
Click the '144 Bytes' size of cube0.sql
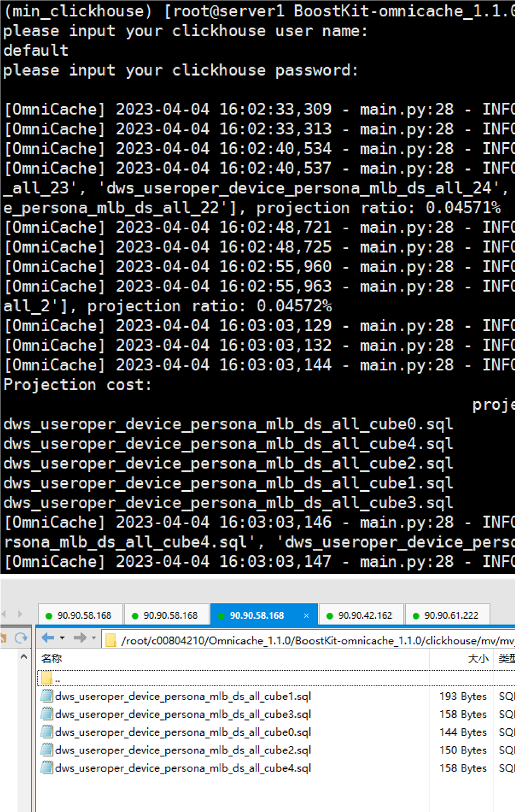click(x=463, y=732)
